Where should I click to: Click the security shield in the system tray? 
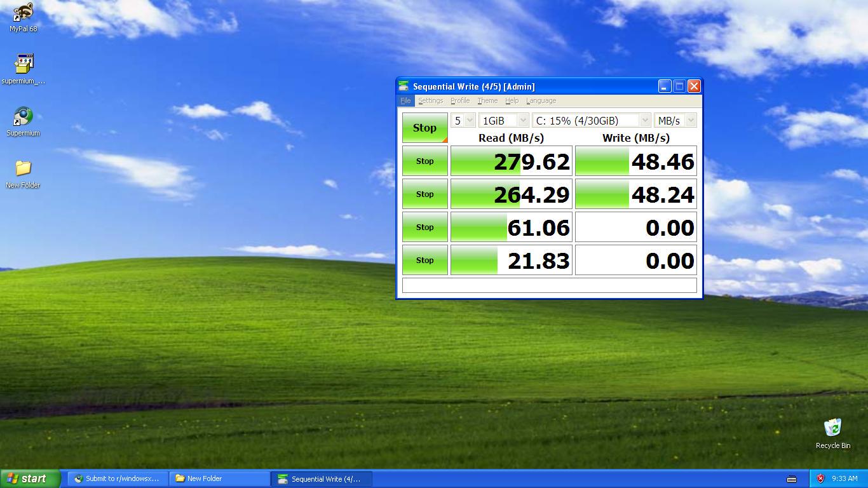tap(820, 478)
